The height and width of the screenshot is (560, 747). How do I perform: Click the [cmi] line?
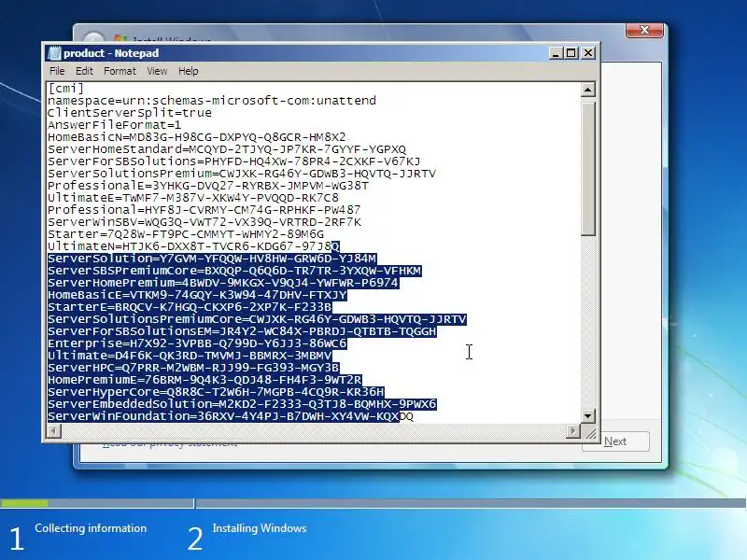click(65, 89)
